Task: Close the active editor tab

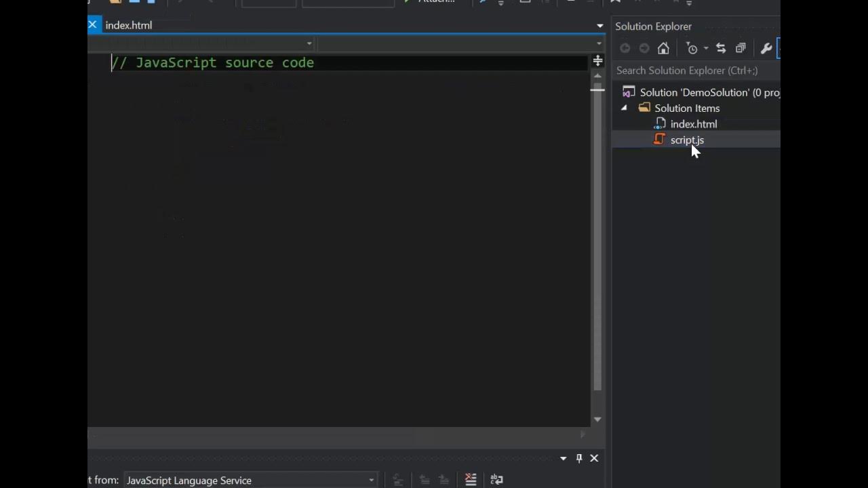Action: [x=93, y=25]
